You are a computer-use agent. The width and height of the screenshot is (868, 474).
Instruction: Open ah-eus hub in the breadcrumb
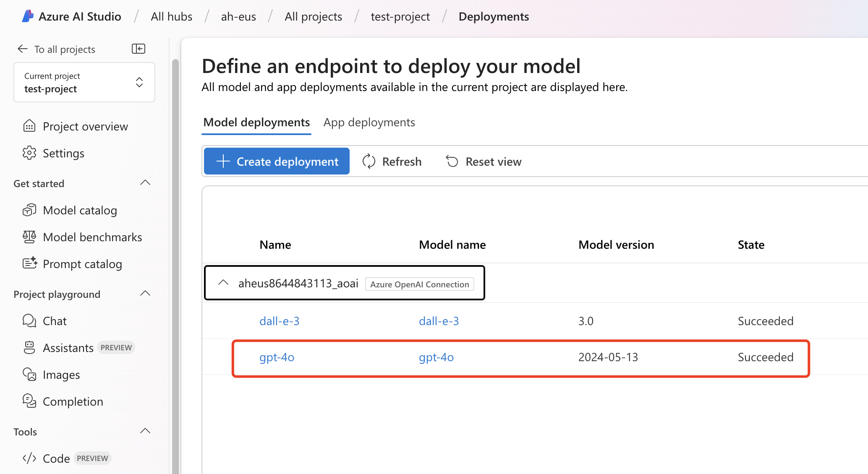238,17
